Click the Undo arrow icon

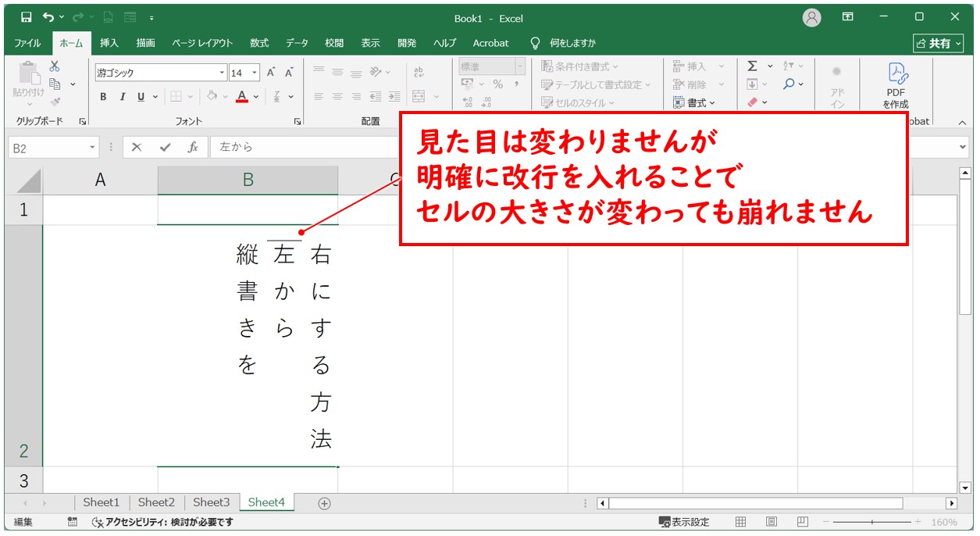[x=49, y=17]
